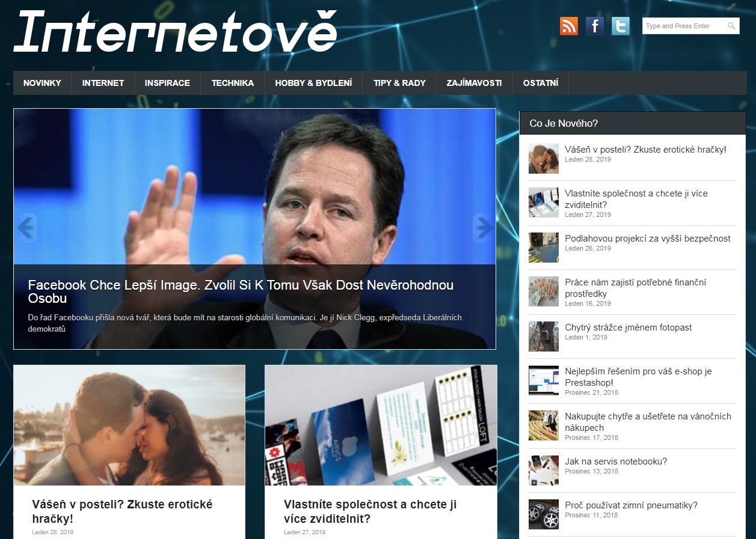Open sidebar link 'Vášeň v posteli? Zkuste erotické hračky!'
The height and width of the screenshot is (539, 756).
pyautogui.click(x=645, y=150)
